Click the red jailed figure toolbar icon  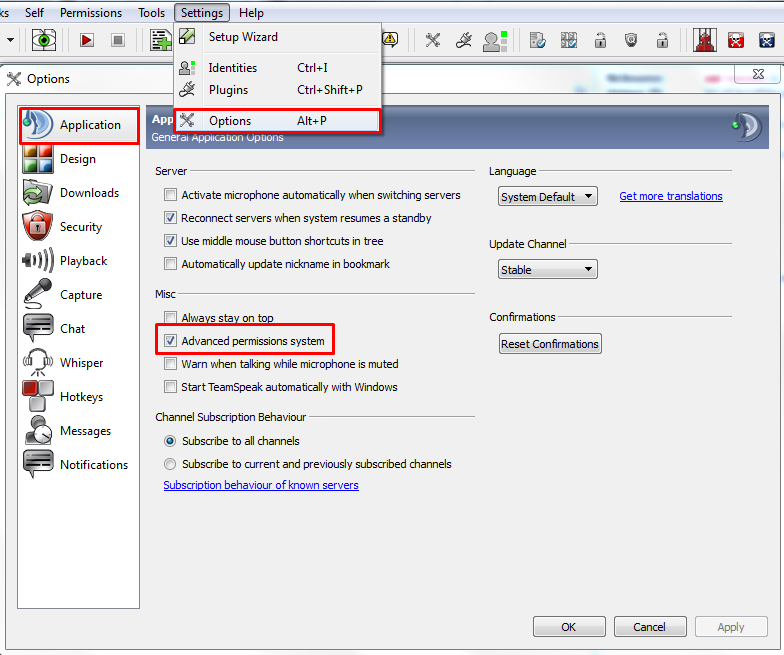[705, 40]
